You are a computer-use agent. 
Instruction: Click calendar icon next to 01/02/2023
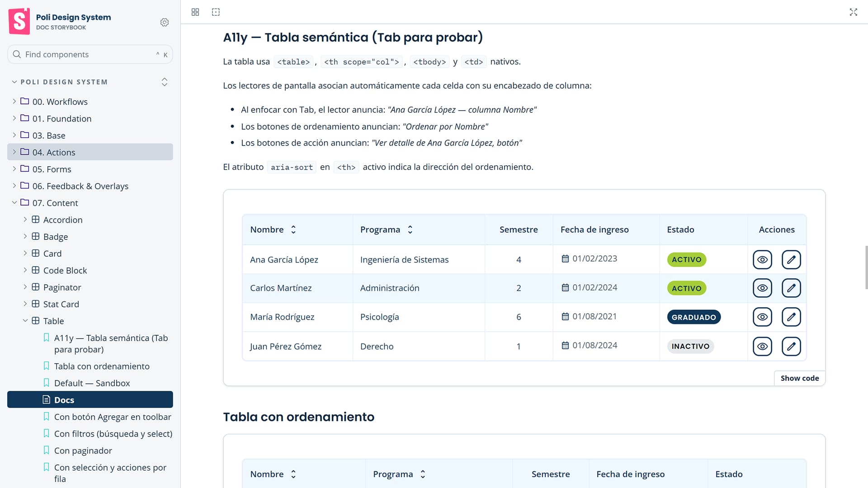coord(565,258)
